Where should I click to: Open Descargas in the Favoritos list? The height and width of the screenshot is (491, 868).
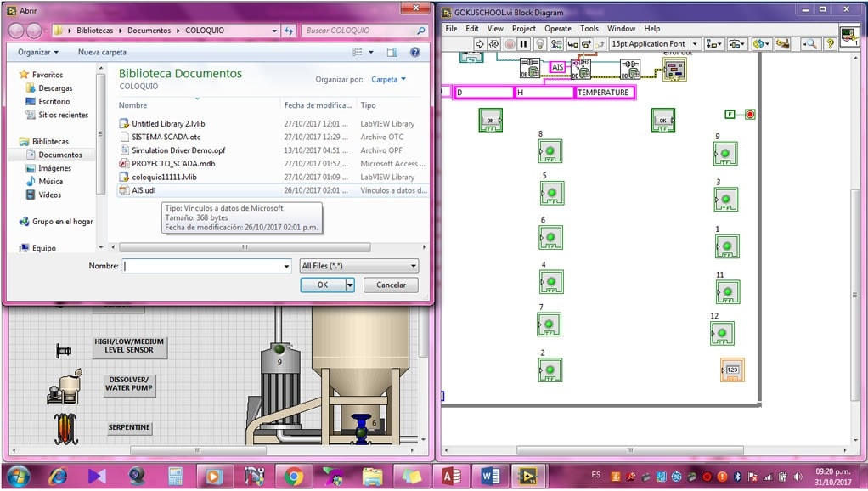pos(55,88)
